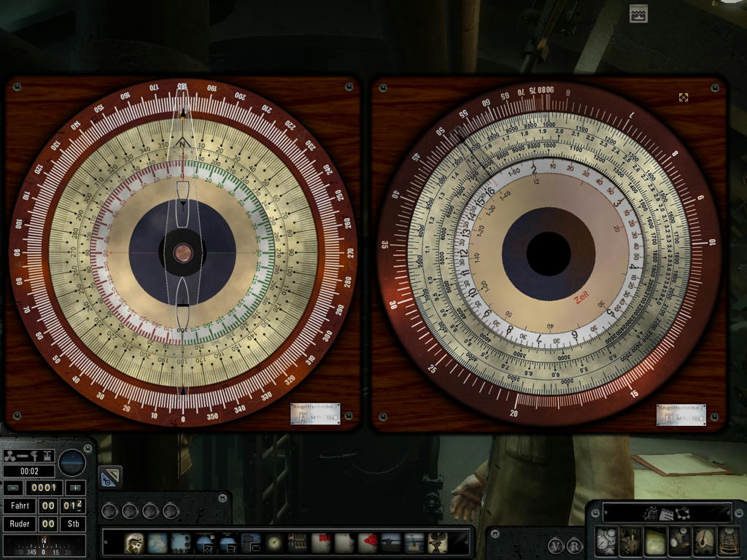The image size is (747, 560).
Task: Click the 012 counter in Fahrt row
Action: click(x=74, y=506)
